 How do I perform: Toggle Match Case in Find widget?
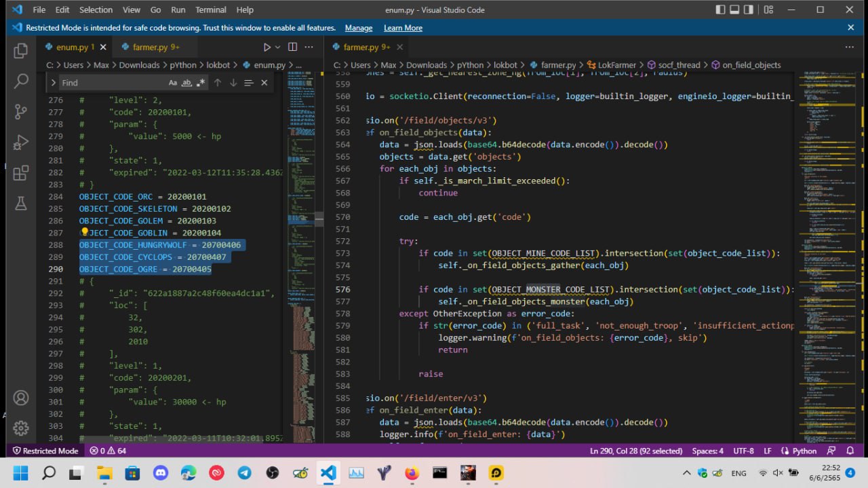click(173, 83)
